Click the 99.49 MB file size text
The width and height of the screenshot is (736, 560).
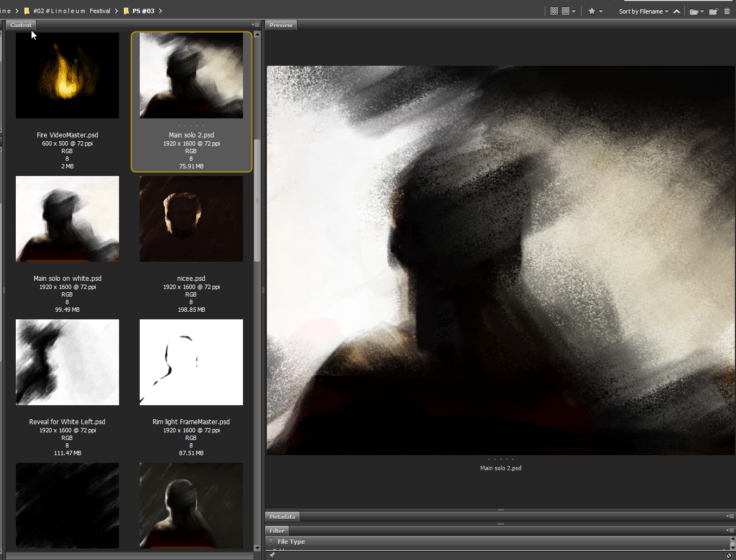pos(67,310)
